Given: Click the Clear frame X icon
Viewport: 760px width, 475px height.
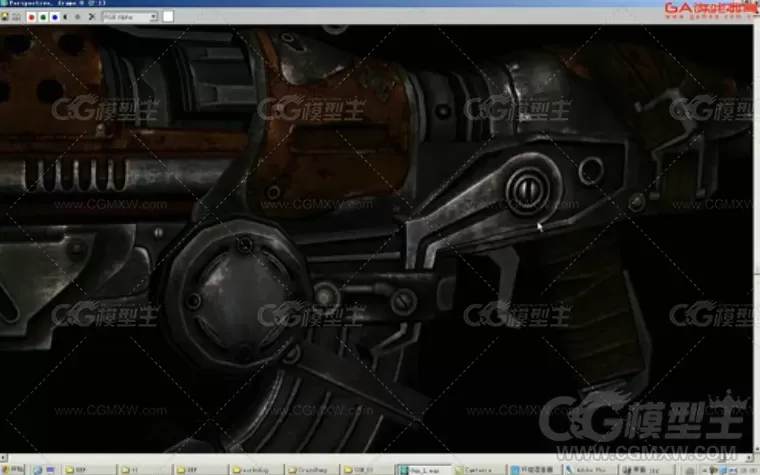Looking at the screenshot, I should [92, 17].
